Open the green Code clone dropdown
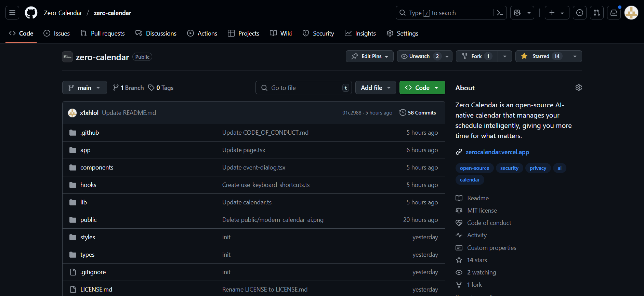Viewport: 644px width, 296px height. pos(422,88)
